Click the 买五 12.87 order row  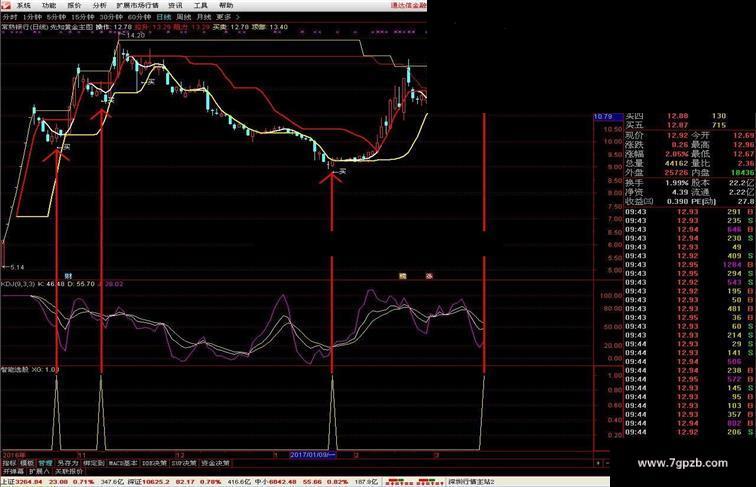pyautogui.click(x=676, y=125)
